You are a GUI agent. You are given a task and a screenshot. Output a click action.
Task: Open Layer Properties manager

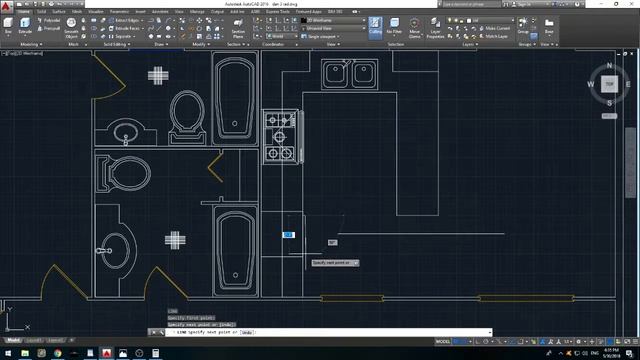click(435, 28)
